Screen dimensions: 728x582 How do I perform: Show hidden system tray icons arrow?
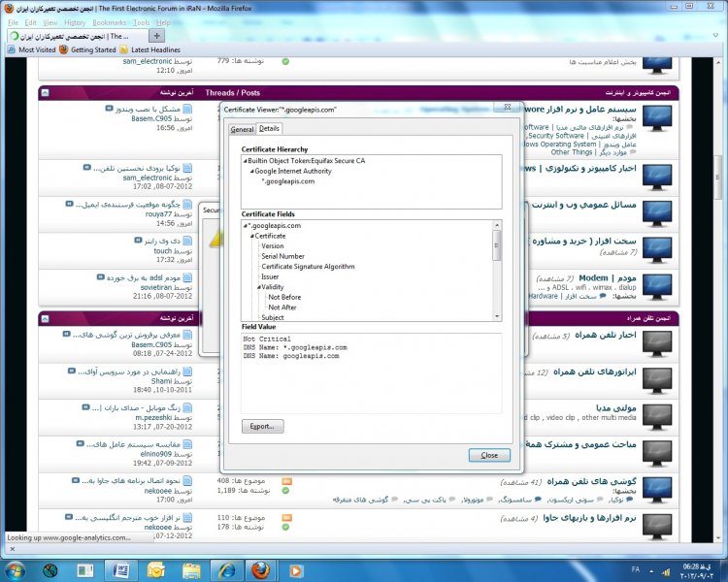coord(651,571)
